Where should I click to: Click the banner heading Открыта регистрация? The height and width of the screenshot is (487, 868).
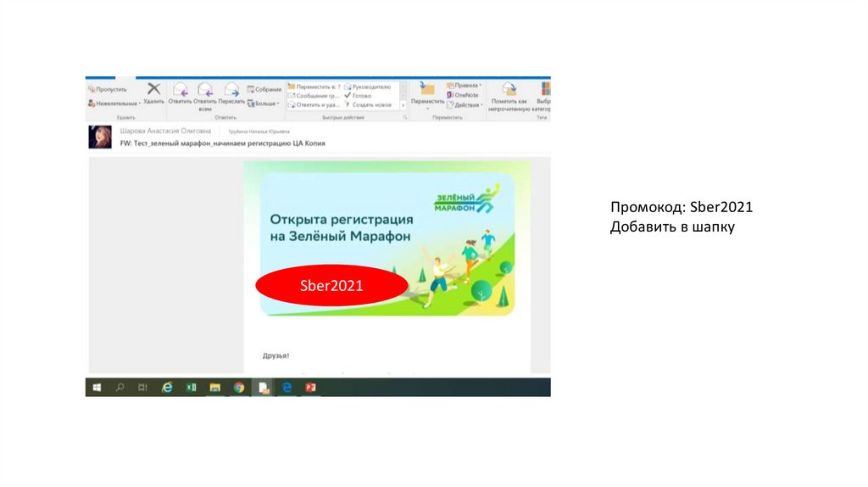coord(342,227)
